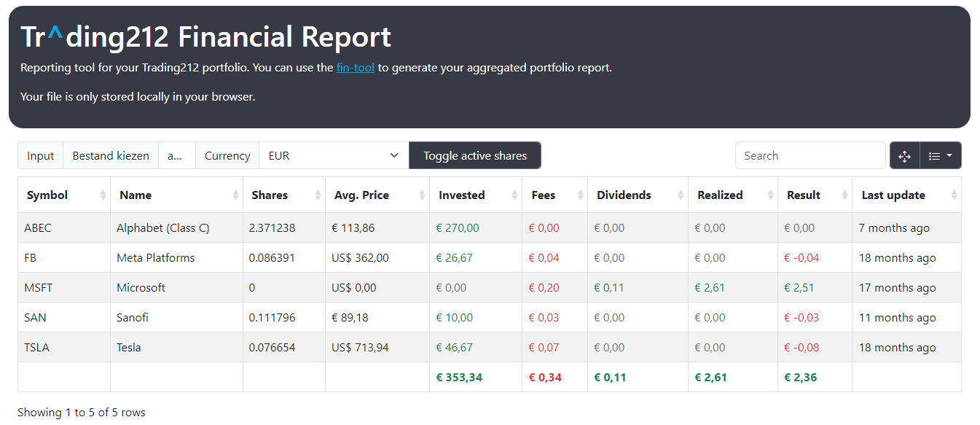Toggle active shares button

point(475,155)
